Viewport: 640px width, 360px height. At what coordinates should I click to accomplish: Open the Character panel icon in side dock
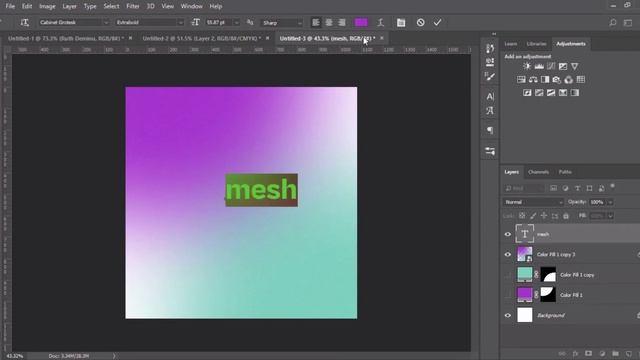pyautogui.click(x=490, y=96)
